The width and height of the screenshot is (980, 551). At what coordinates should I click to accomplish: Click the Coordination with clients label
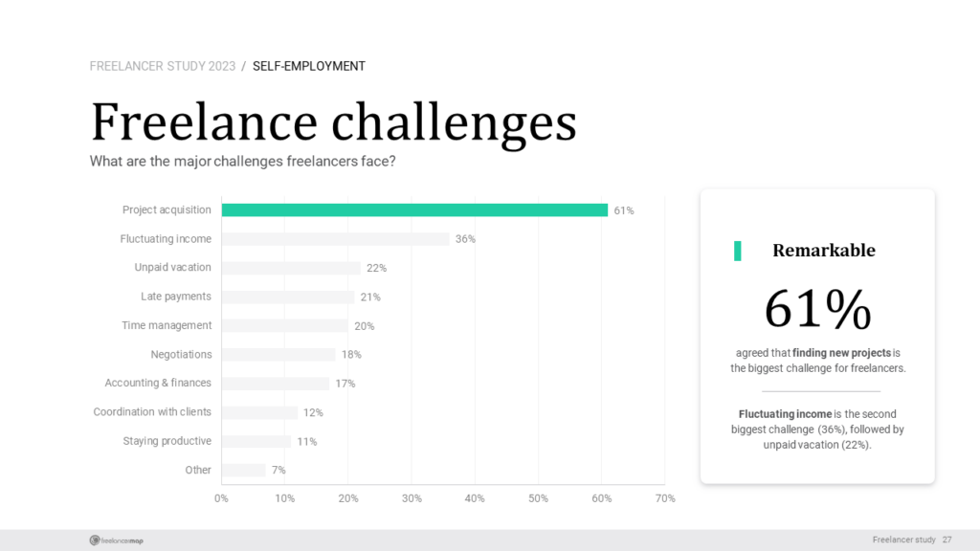tap(152, 411)
